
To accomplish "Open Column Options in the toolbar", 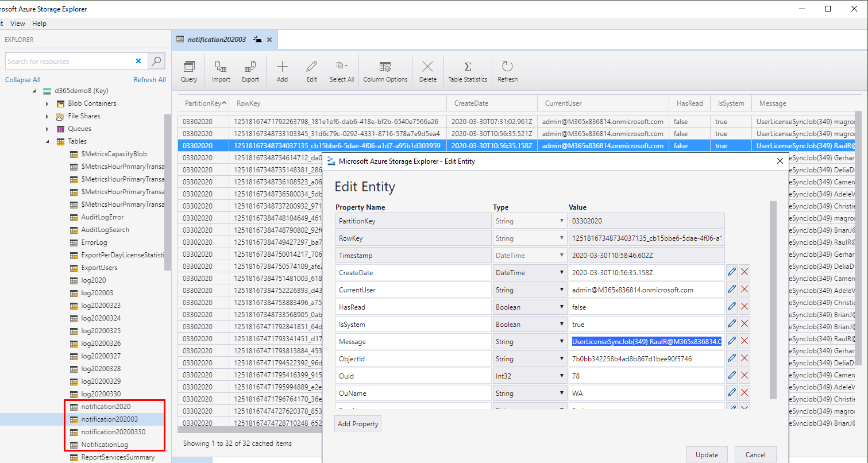I will point(385,71).
